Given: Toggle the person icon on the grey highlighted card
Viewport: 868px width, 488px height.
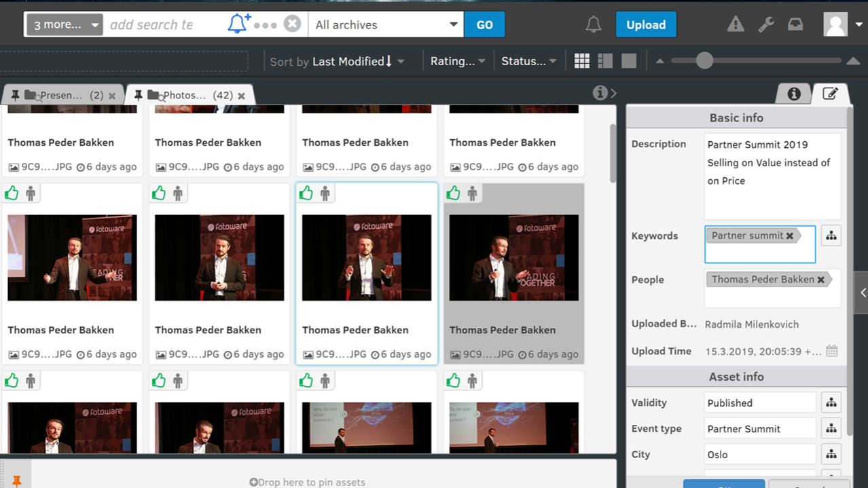Looking at the screenshot, I should [x=473, y=193].
